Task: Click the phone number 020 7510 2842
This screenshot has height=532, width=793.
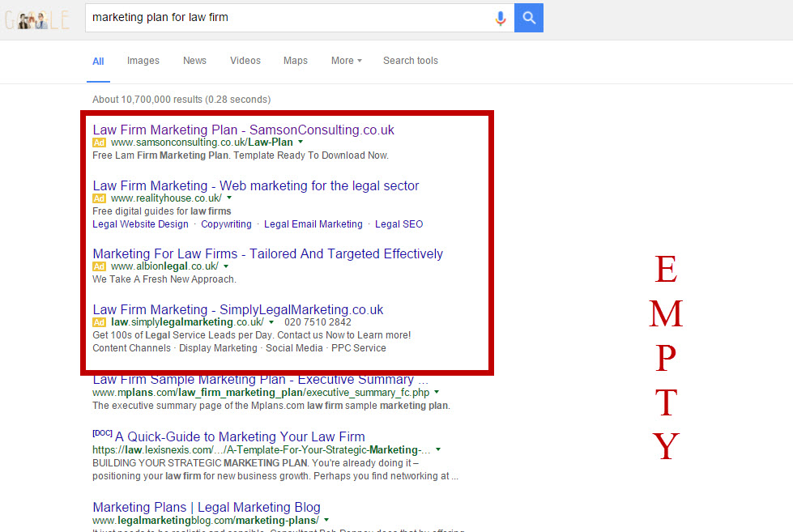Action: pos(318,322)
